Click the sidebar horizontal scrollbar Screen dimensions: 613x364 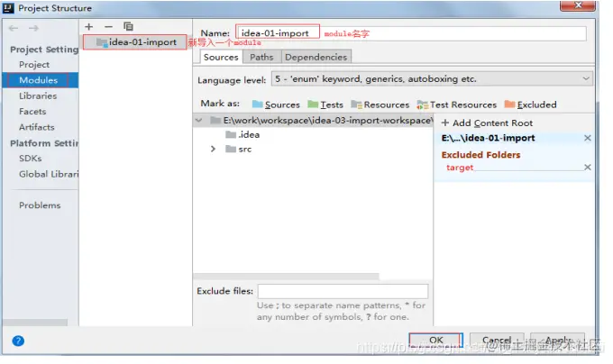pos(35,323)
